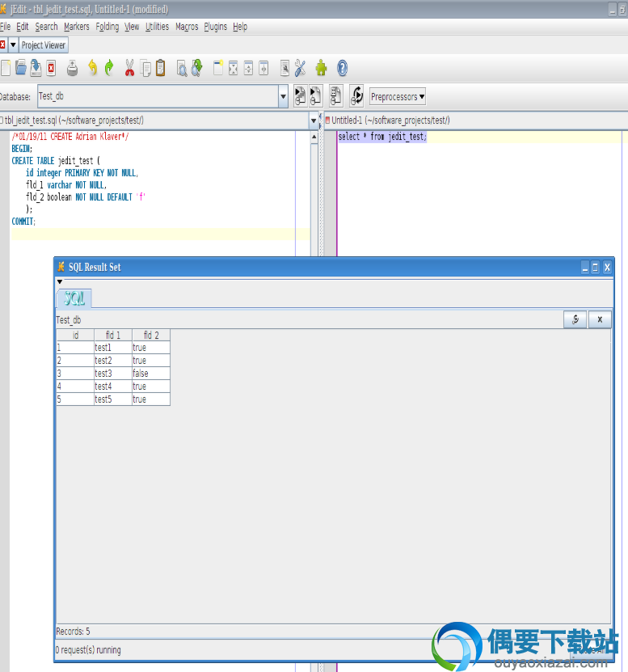Click the Find Next icon

click(197, 68)
